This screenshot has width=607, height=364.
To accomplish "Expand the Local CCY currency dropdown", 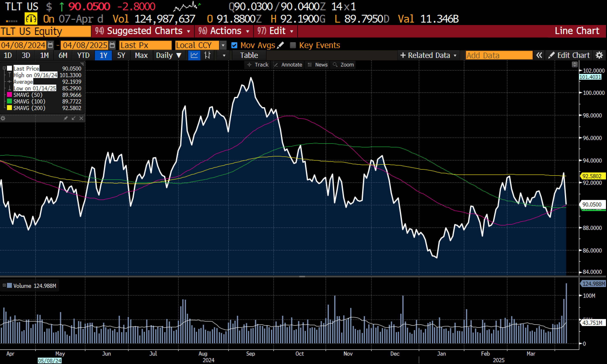I will (223, 45).
